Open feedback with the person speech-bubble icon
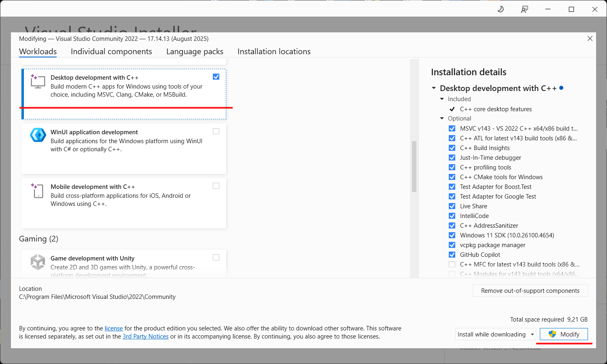 [524, 9]
